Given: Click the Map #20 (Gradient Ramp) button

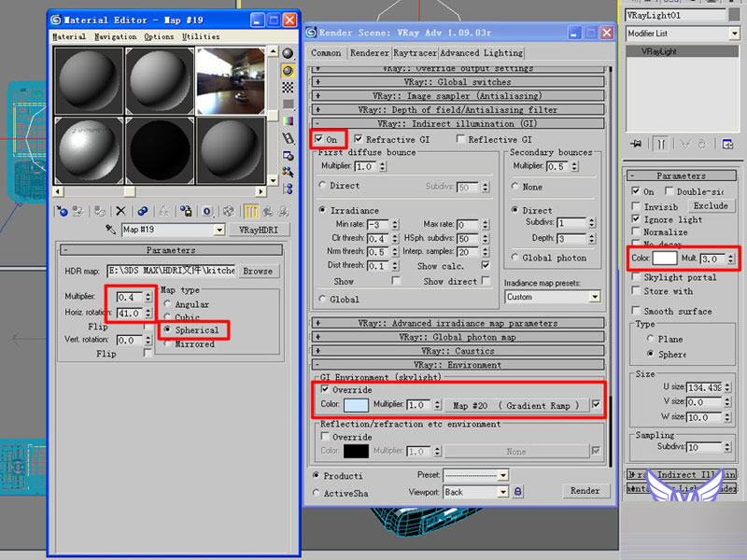Looking at the screenshot, I should coord(516,405).
